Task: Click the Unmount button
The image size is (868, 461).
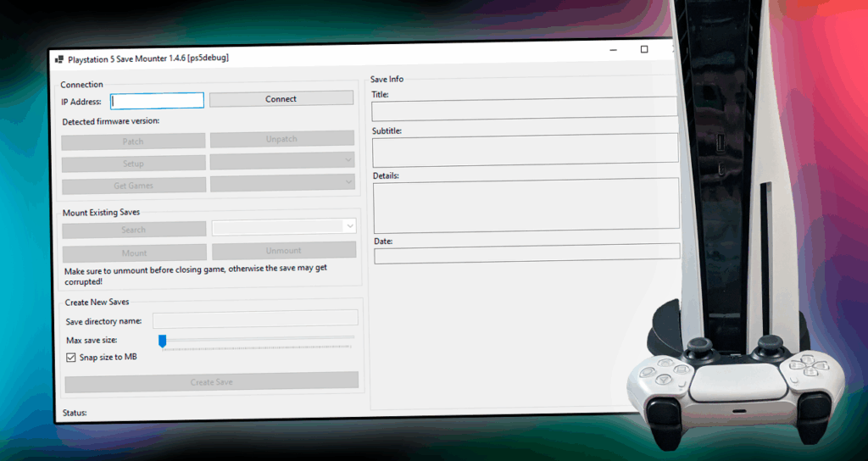Action: point(284,250)
